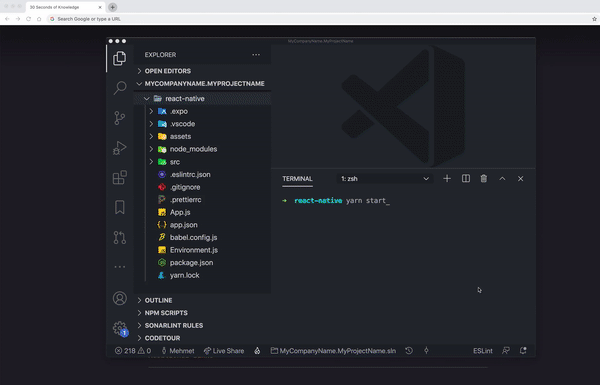Viewport: 600px width, 385px height.
Task: Close the 30 Seconds of Knowledge tab
Action: tap(100, 7)
